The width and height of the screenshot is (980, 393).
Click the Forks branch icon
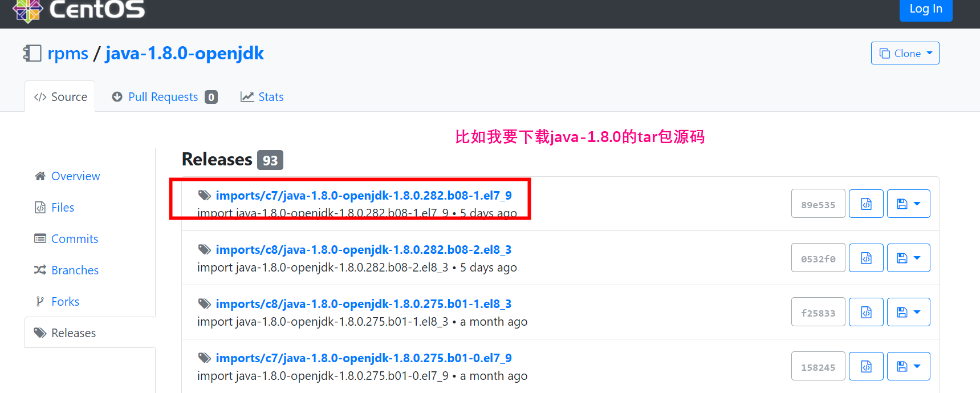tap(40, 301)
